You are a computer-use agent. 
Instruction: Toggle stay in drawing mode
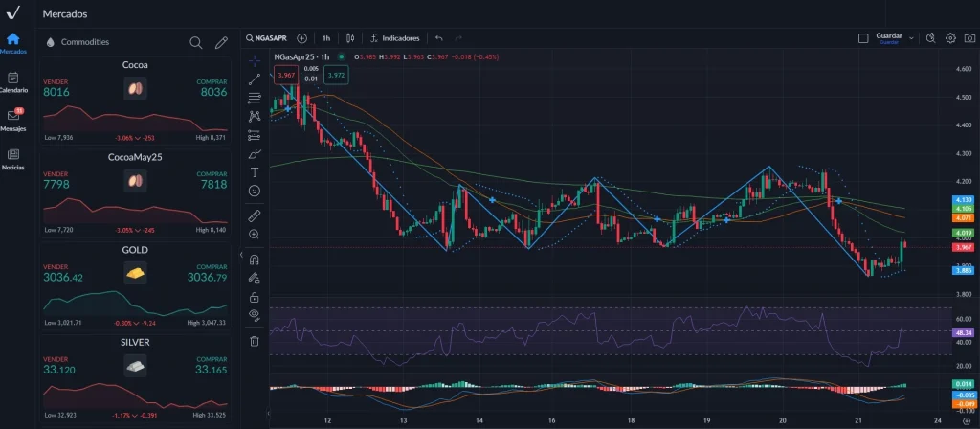(x=255, y=278)
